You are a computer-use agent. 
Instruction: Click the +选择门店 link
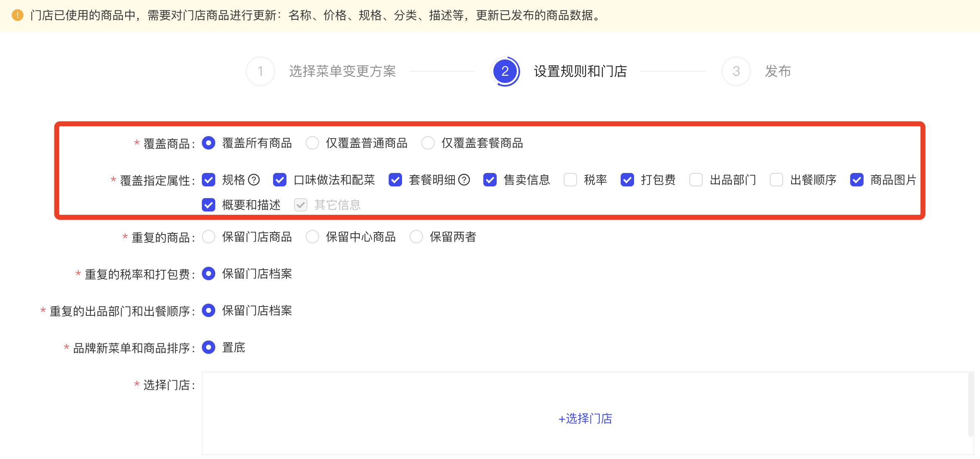pos(585,419)
